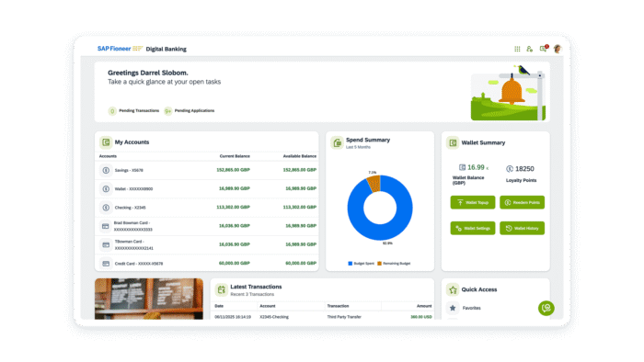
Task: Select Pending Transactions link
Action: [x=139, y=110]
